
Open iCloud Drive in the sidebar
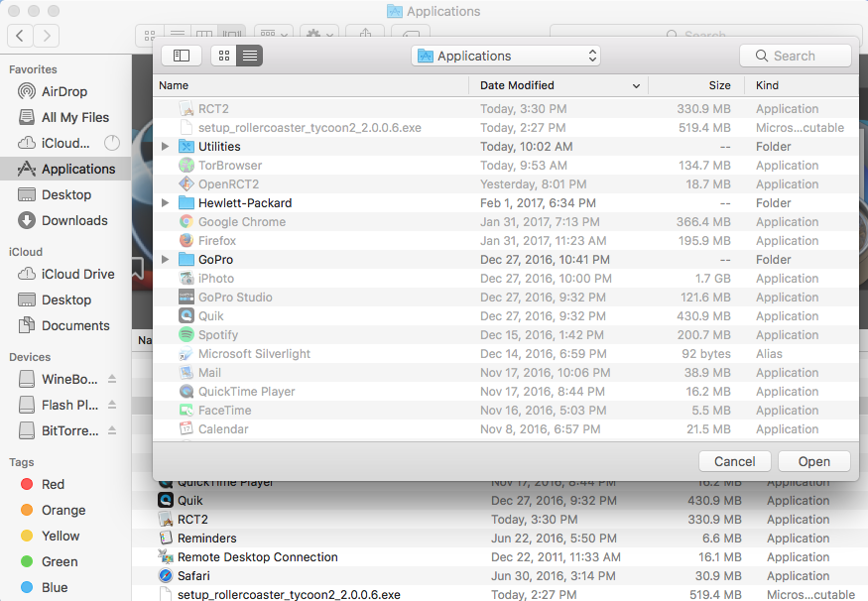coord(65,274)
